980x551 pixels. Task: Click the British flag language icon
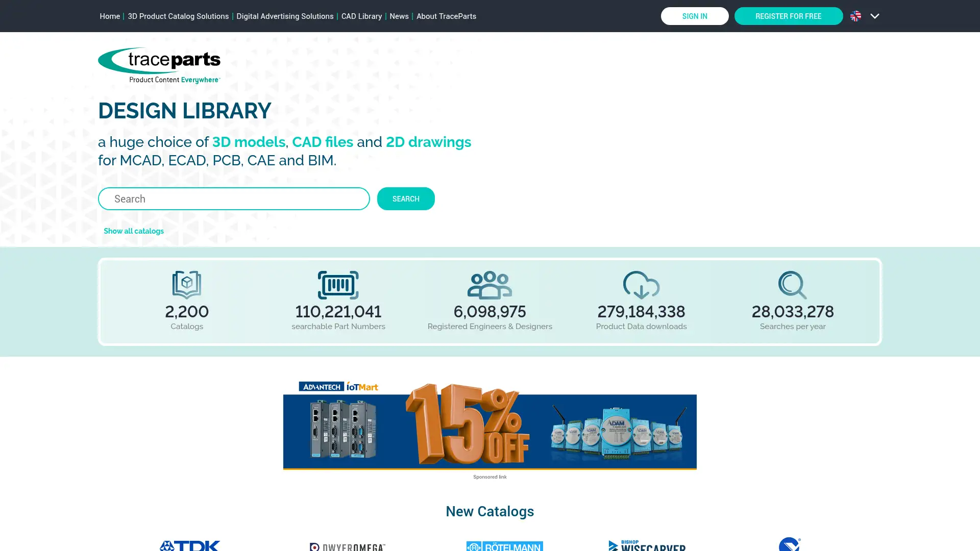pos(855,16)
